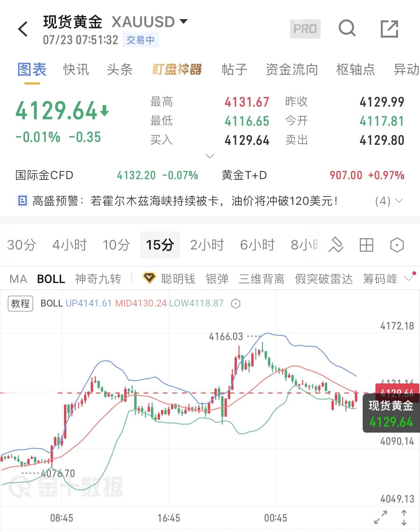
Task: Select the 6小时 timeframe
Action: pyautogui.click(x=257, y=245)
